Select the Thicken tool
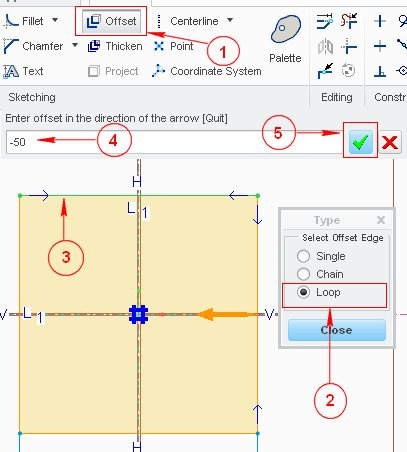 point(115,46)
